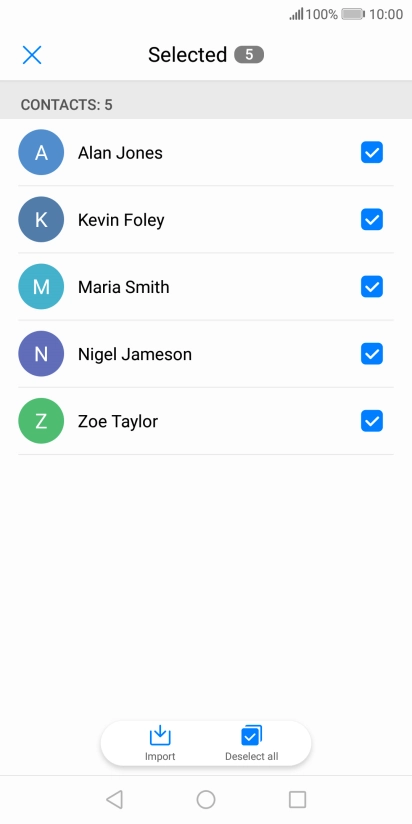
Task: Tap Zoe Taylor's green Z avatar
Action: coord(41,421)
